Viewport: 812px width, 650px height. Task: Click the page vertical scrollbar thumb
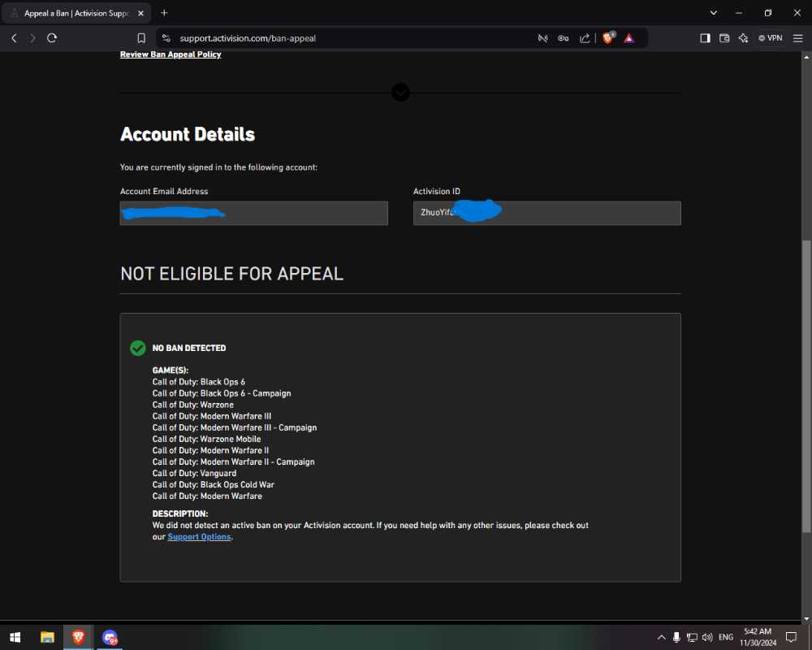tap(806, 386)
